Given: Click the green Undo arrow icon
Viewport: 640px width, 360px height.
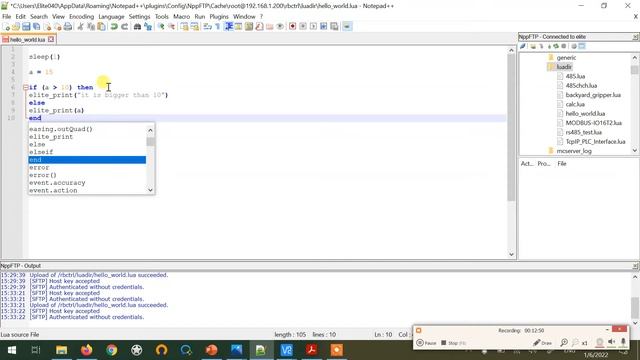Looking at the screenshot, I should pyautogui.click(x=114, y=27).
